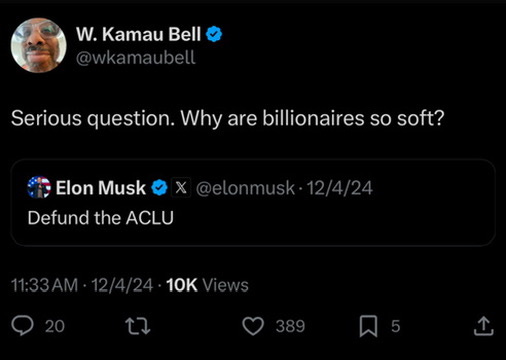Click the reply speech bubble icon

point(22,326)
